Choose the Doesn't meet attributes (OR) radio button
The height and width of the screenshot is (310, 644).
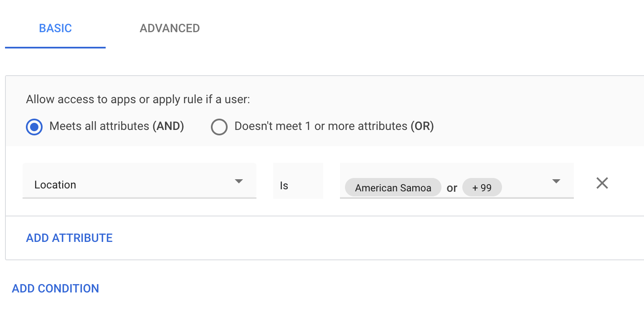click(219, 127)
